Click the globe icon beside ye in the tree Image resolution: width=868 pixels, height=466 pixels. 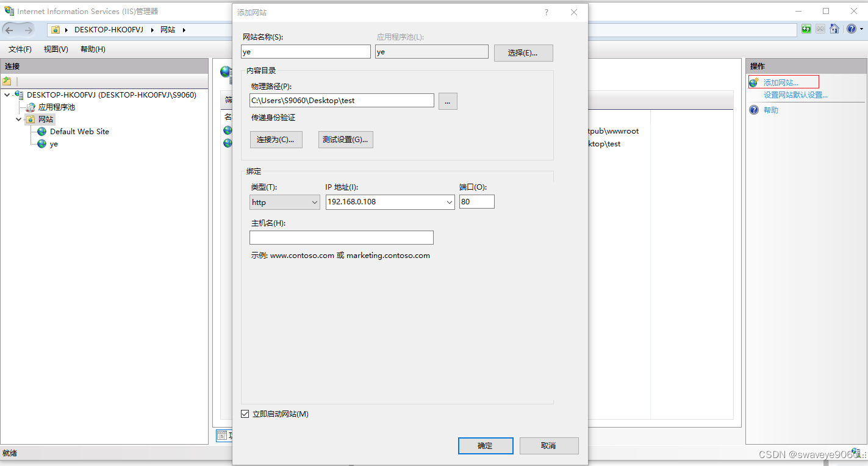[42, 144]
